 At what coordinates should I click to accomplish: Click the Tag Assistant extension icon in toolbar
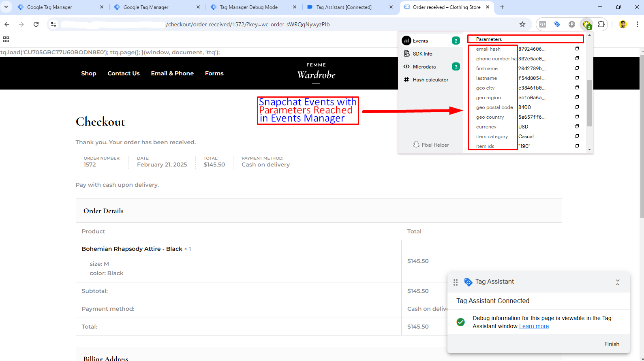point(557,24)
